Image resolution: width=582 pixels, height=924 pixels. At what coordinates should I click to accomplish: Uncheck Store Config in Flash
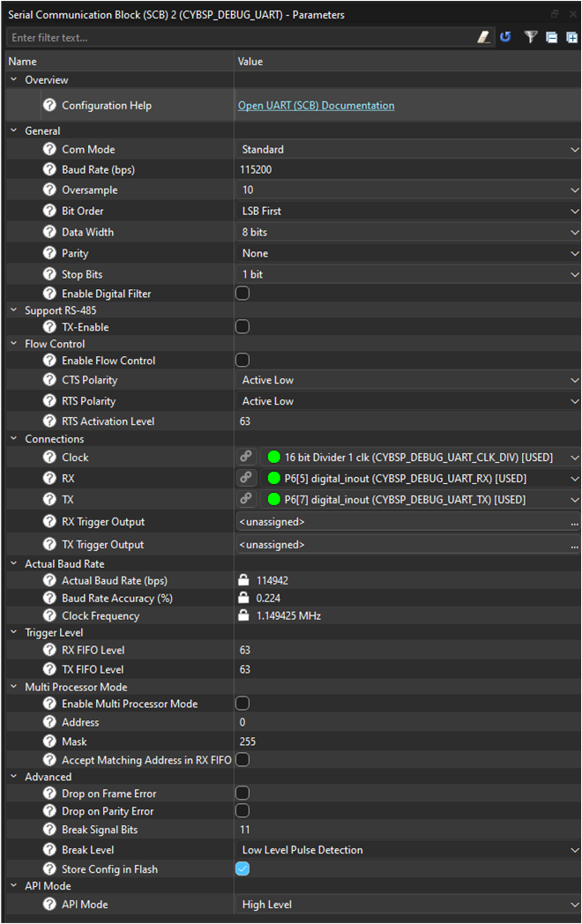pyautogui.click(x=242, y=869)
